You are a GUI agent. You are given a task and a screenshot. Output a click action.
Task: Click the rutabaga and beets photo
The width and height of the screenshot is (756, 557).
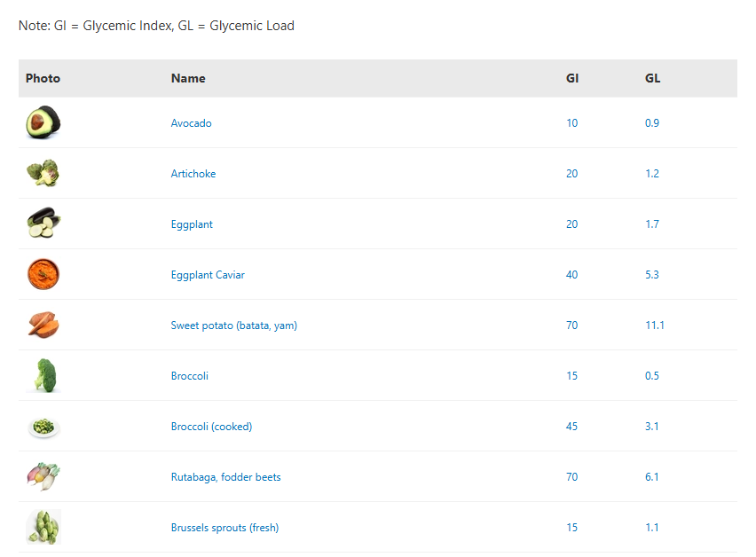coord(43,476)
